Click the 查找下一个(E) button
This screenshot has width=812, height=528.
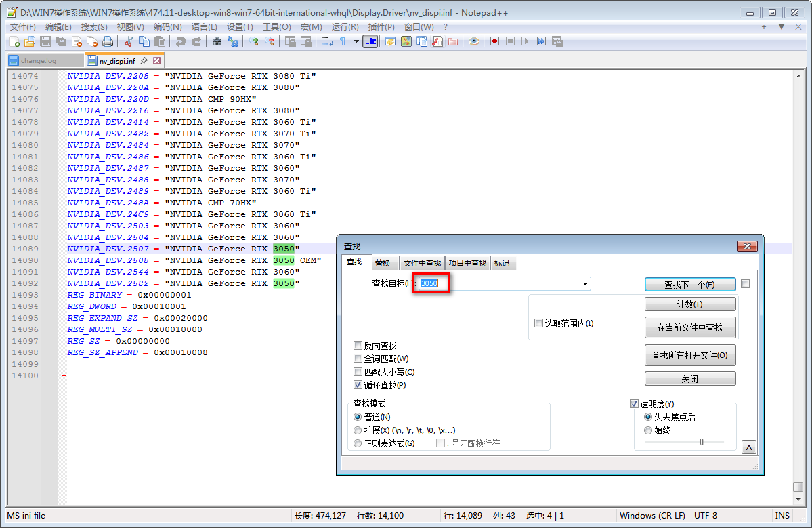(x=690, y=285)
